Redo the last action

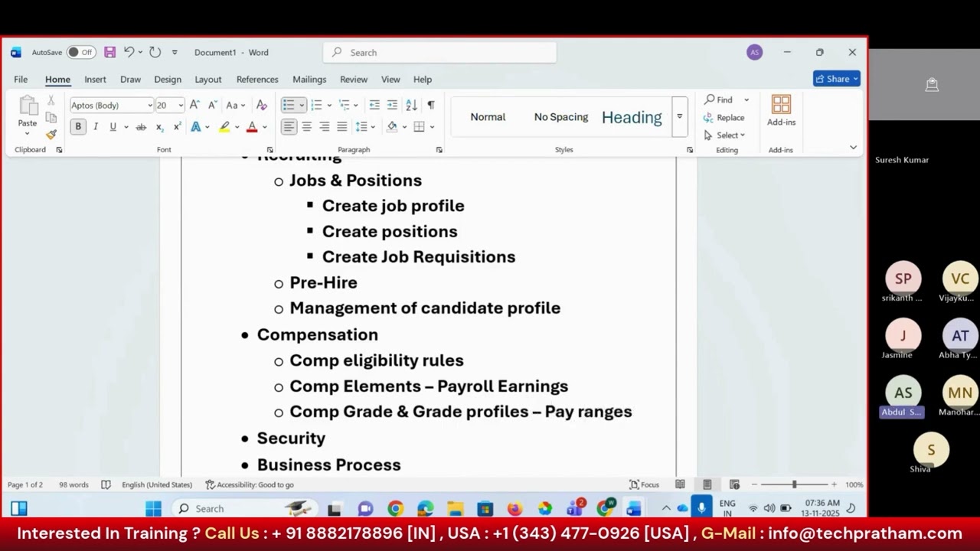(x=155, y=52)
